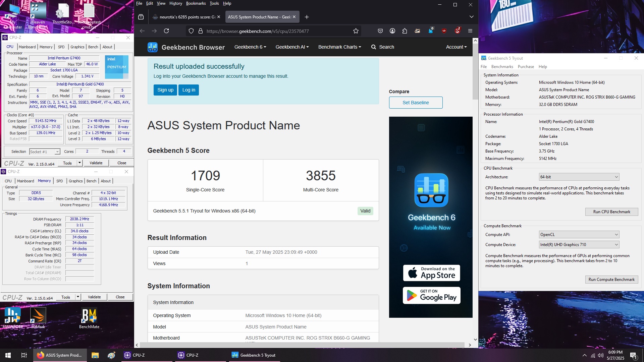
Task: Go back using Firefox back arrow
Action: point(142,31)
